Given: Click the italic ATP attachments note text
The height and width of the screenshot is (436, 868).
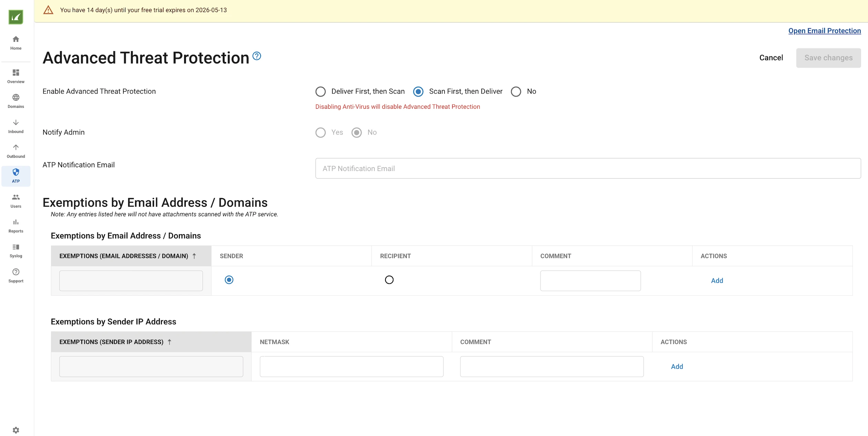Looking at the screenshot, I should coord(164,214).
